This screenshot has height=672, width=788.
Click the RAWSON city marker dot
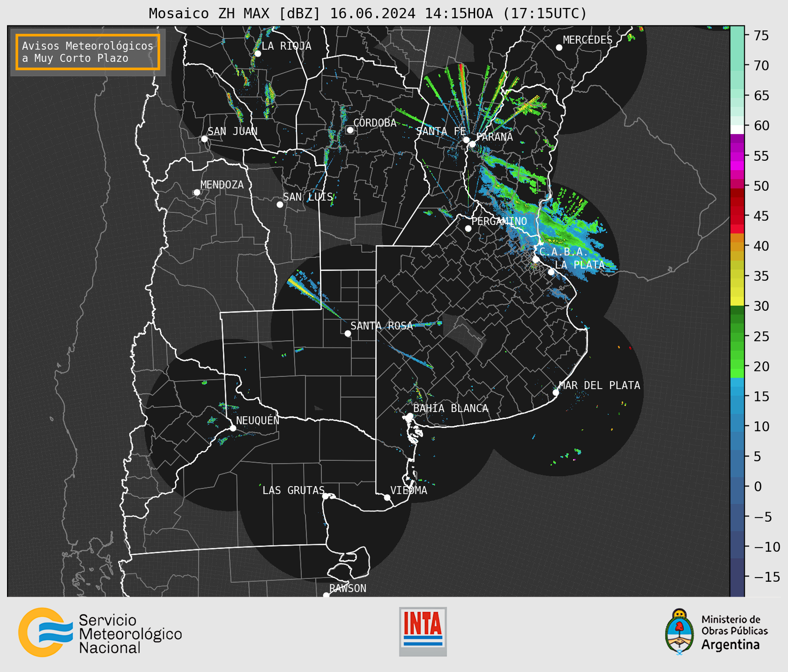point(326,595)
